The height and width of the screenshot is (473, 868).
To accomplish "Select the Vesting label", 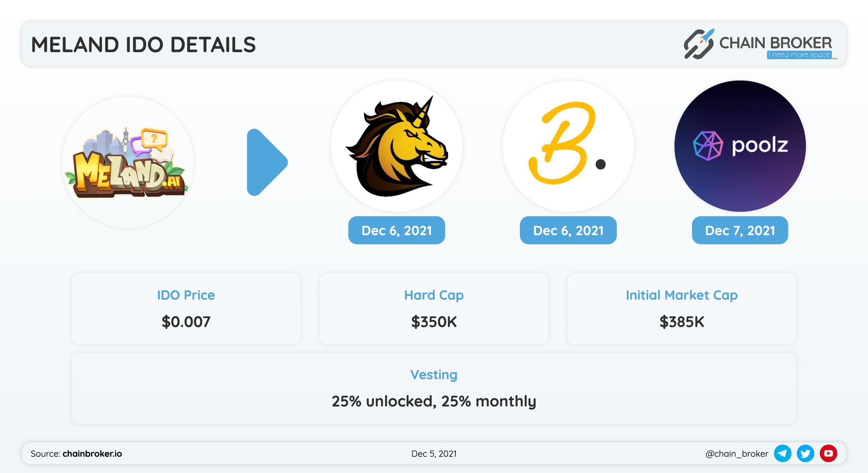I will pos(434,375).
